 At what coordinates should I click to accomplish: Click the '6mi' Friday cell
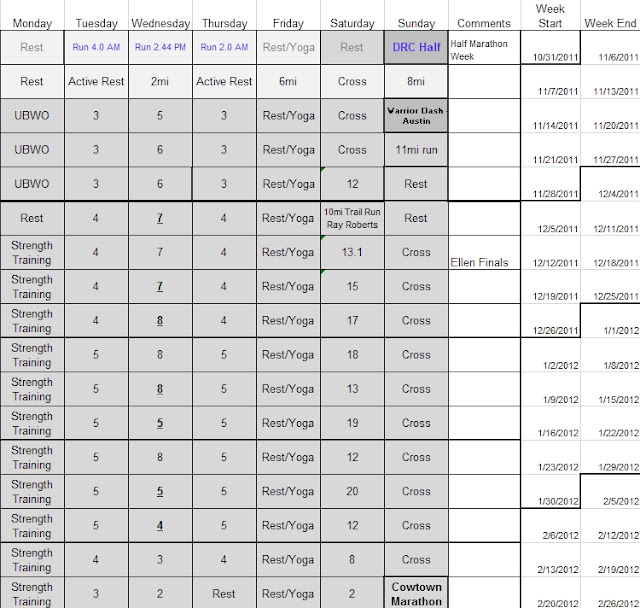(x=288, y=82)
